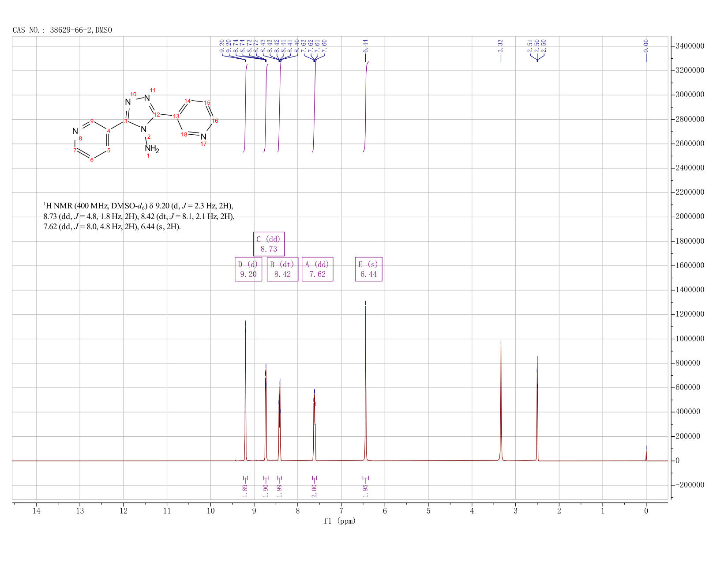
Task: Click the NMR text line starting "7.62 (dd"
Action: [x=112, y=227]
